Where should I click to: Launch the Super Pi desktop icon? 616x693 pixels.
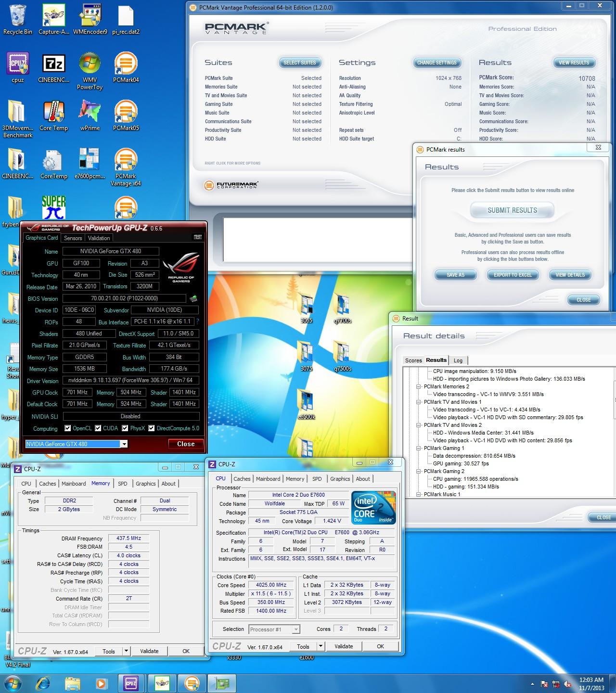pyautogui.click(x=54, y=207)
